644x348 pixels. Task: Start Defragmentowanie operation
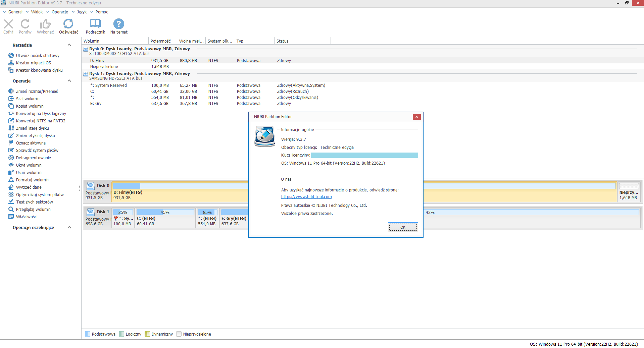[x=34, y=158]
